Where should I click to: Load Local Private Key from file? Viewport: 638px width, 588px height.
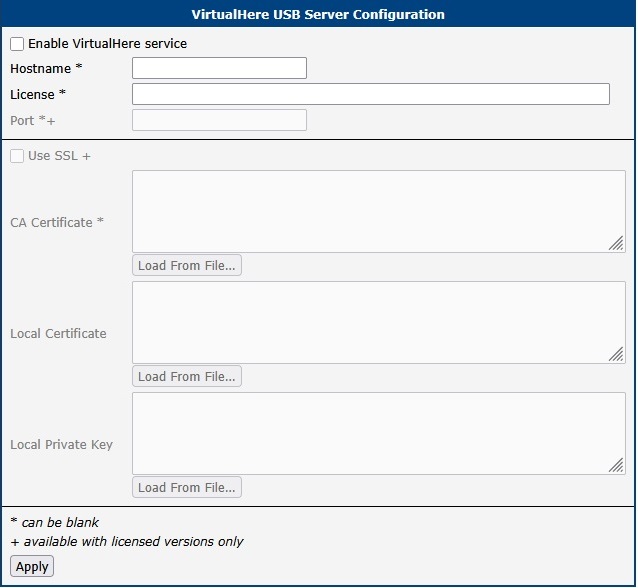(187, 487)
